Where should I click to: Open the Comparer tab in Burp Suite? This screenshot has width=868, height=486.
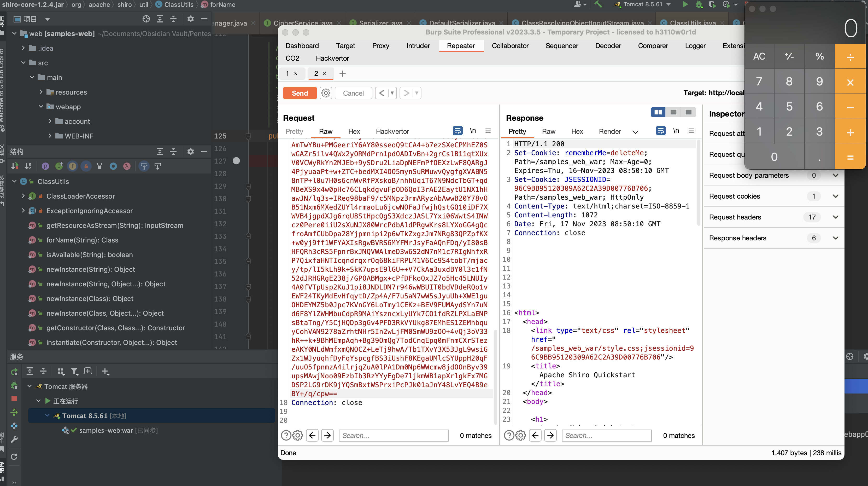[x=653, y=45]
